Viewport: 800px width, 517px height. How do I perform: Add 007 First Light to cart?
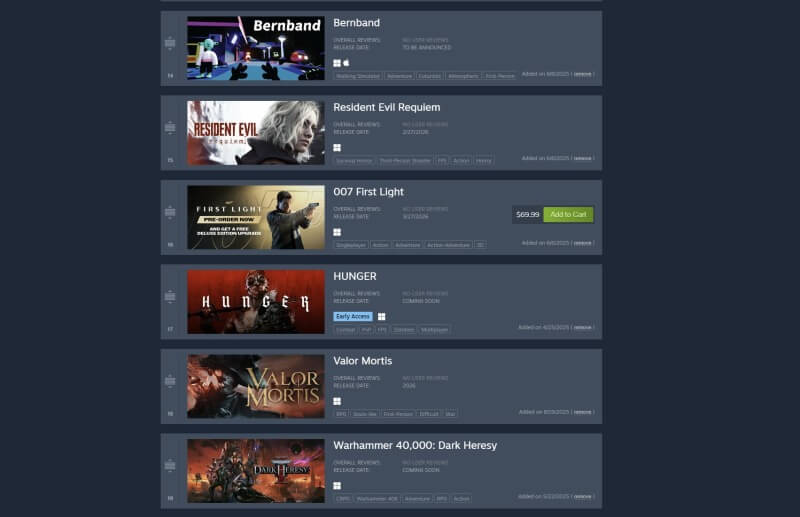pos(568,214)
